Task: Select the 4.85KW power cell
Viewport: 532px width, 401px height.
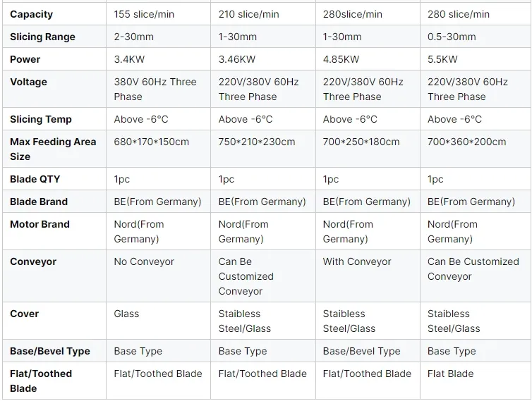Action: [368, 59]
